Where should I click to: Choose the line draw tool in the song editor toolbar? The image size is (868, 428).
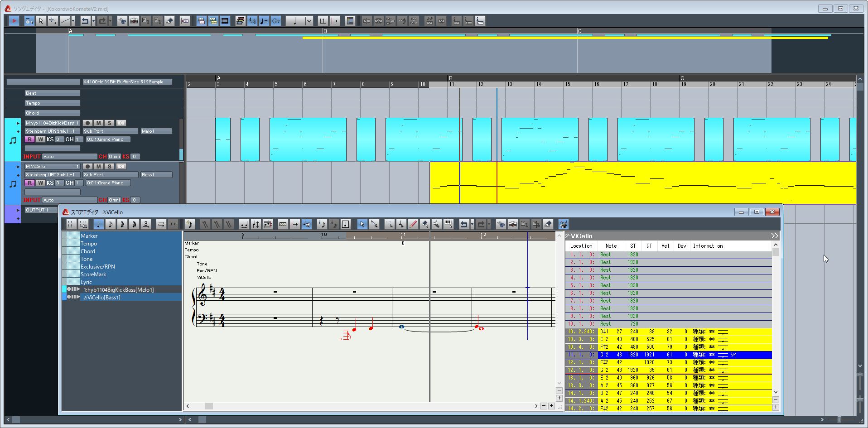pyautogui.click(x=65, y=21)
